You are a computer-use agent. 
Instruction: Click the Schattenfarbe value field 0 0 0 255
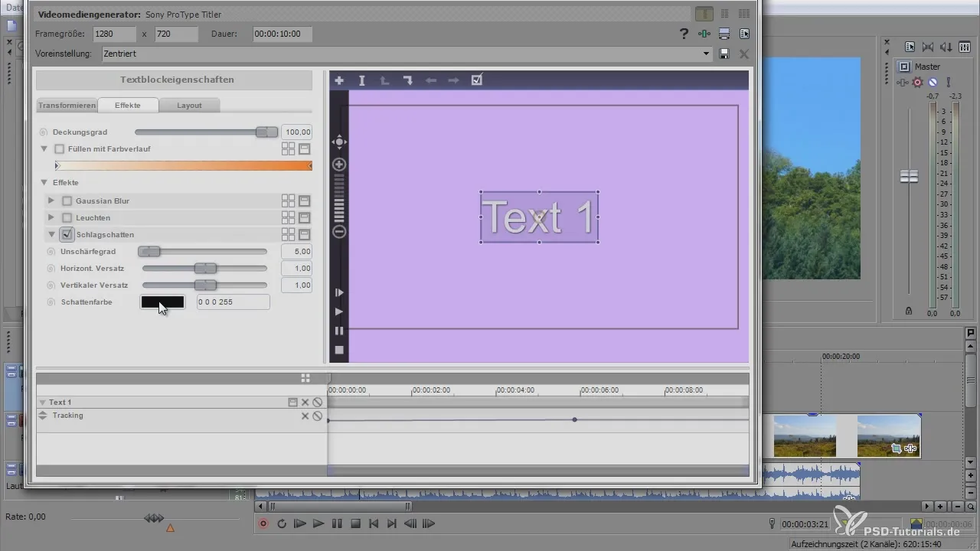[234, 302]
